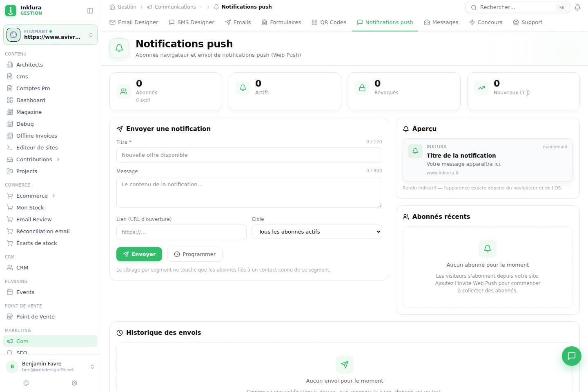The height and width of the screenshot is (392, 588).
Task: Open the settings gear in sidebar footer
Action: [74, 383]
